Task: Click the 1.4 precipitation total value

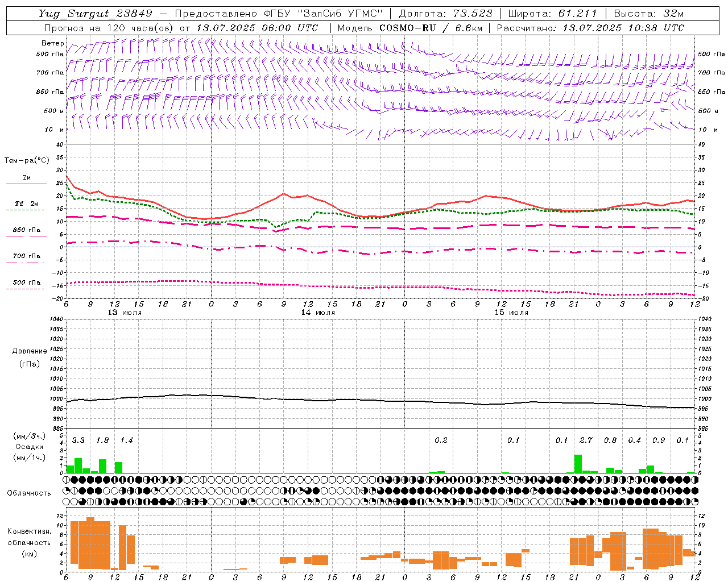Action: coord(126,440)
